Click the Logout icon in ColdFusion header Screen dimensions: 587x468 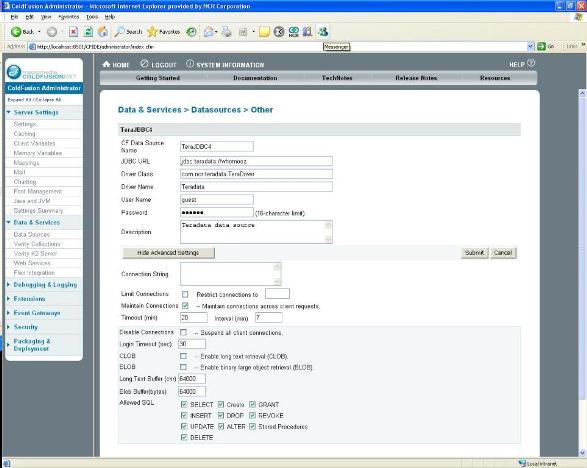pyautogui.click(x=145, y=64)
